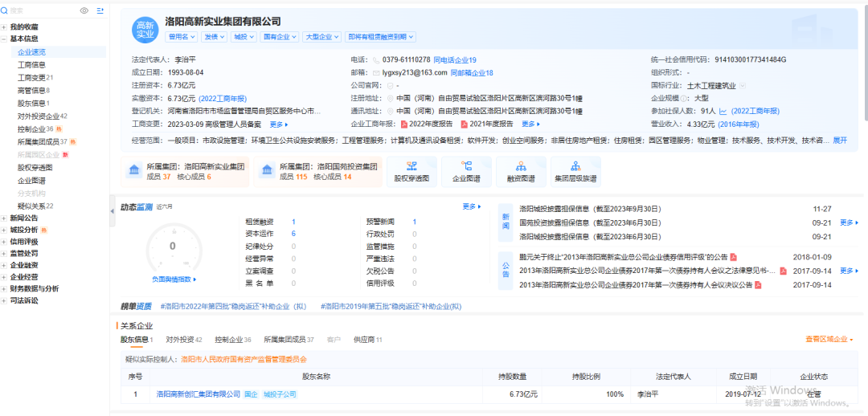Open the 集团层级族谱 icon card
This screenshot has width=868, height=416.
(x=575, y=172)
